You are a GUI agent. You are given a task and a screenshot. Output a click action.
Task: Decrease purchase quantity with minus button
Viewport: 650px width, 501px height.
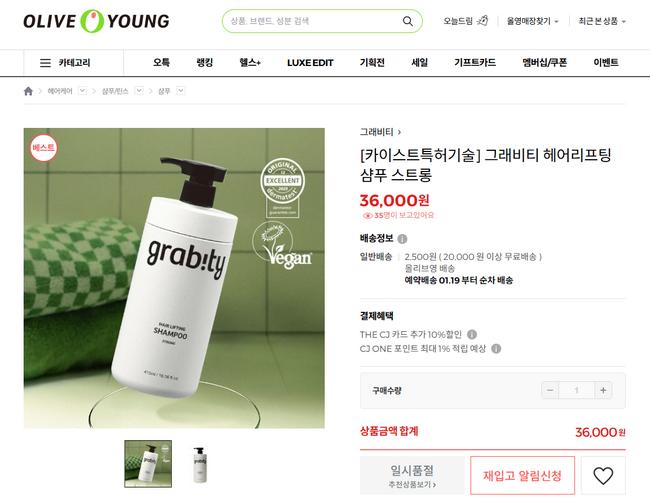click(550, 390)
